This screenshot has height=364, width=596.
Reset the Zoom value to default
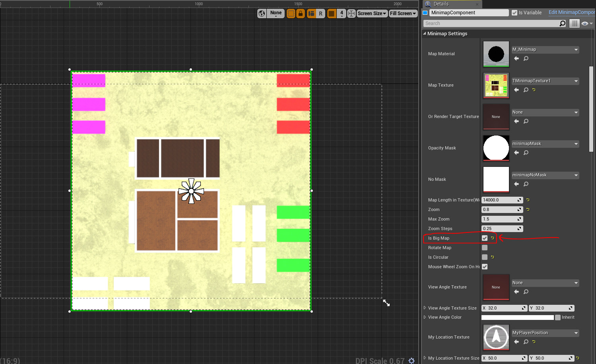point(528,209)
